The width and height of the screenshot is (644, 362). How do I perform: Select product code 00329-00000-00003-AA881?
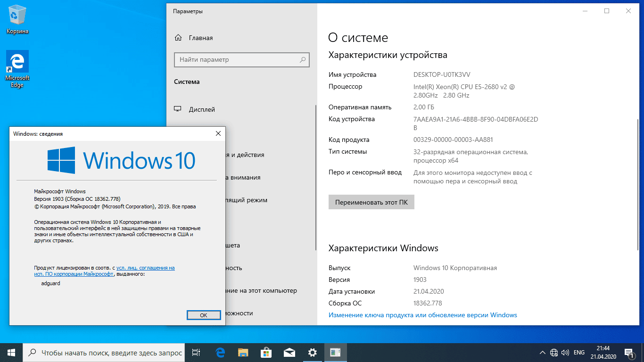tap(453, 140)
